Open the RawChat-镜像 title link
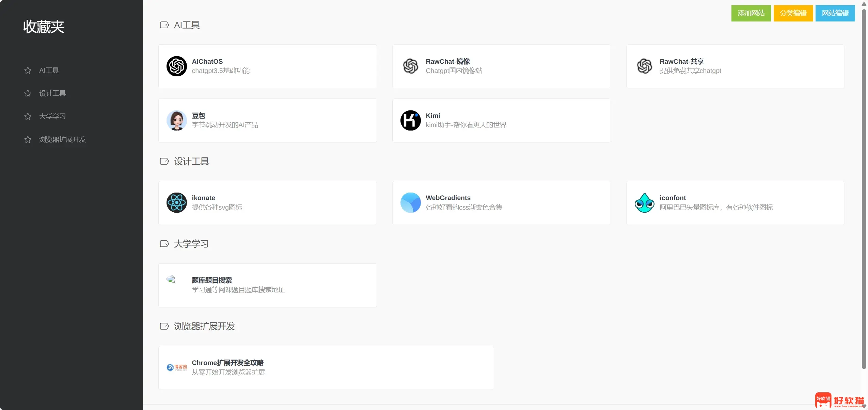868x410 pixels. tap(448, 61)
